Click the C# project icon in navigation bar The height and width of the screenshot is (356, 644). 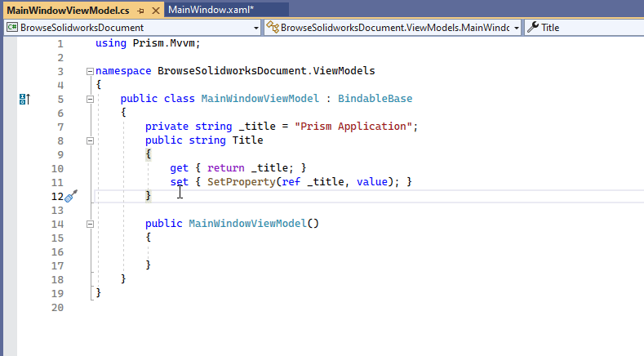coord(12,28)
